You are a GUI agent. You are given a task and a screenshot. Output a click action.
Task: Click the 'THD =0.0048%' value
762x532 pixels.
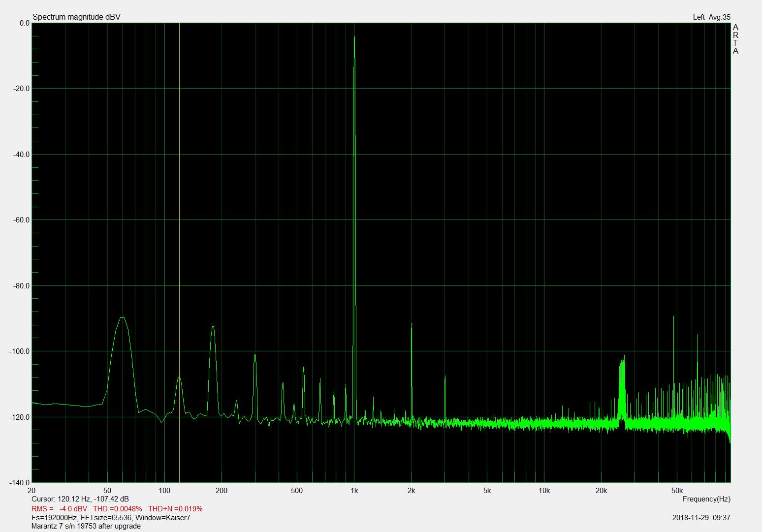point(117,508)
